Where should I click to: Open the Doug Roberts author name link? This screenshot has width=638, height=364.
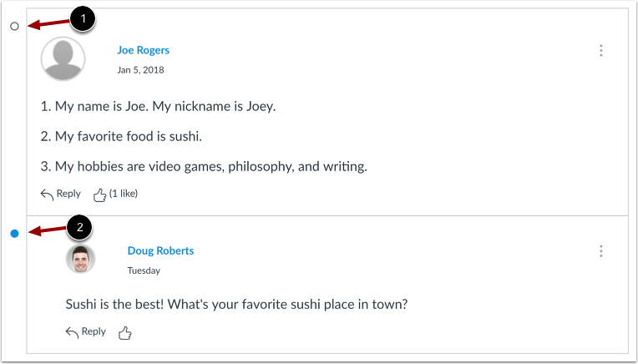pyautogui.click(x=160, y=250)
